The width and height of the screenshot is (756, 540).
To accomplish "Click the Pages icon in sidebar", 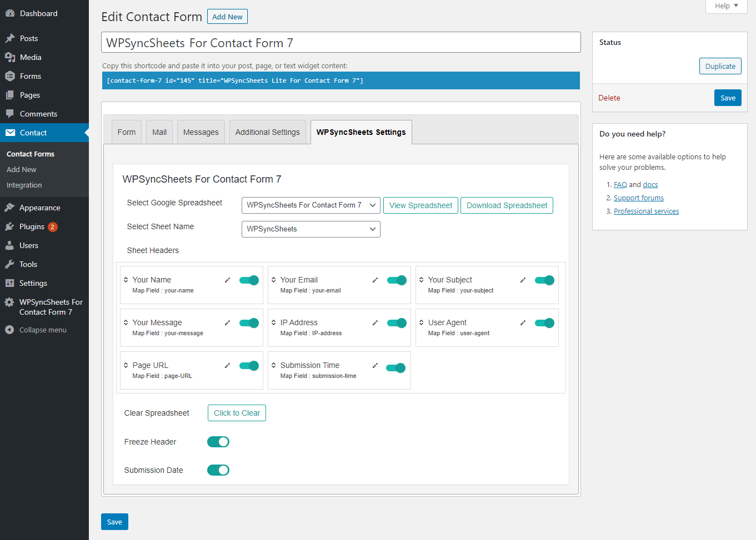I will click(10, 95).
